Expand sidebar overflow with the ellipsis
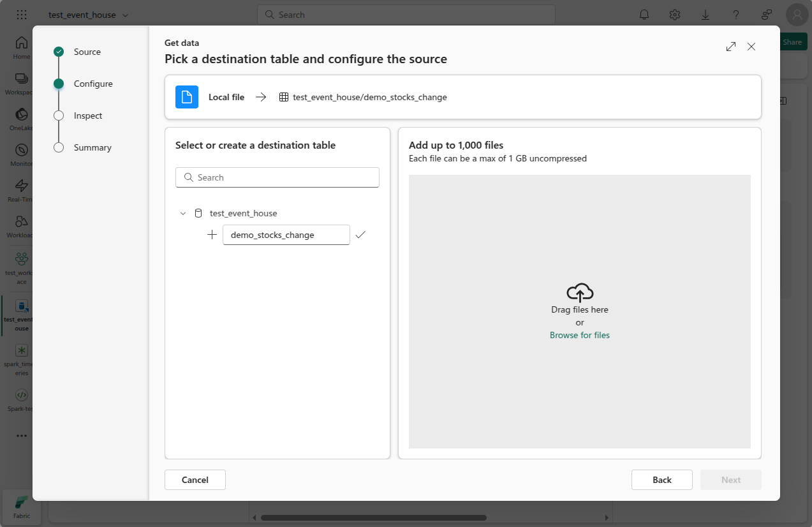Viewport: 812px width, 527px height. 21,435
